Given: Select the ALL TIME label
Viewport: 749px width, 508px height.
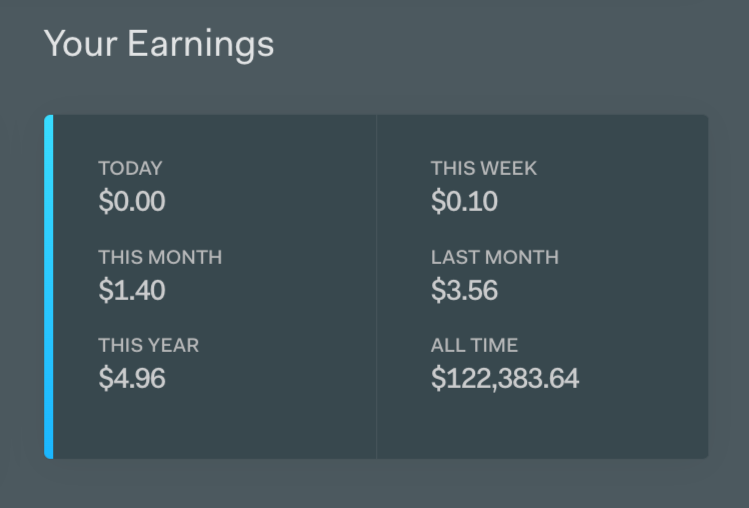Looking at the screenshot, I should 474,345.
